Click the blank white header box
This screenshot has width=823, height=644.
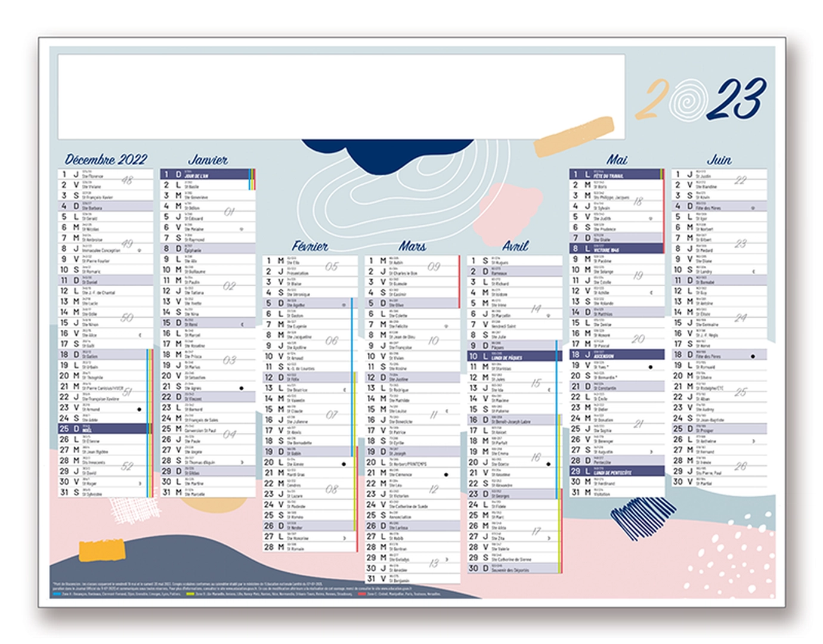point(341,97)
